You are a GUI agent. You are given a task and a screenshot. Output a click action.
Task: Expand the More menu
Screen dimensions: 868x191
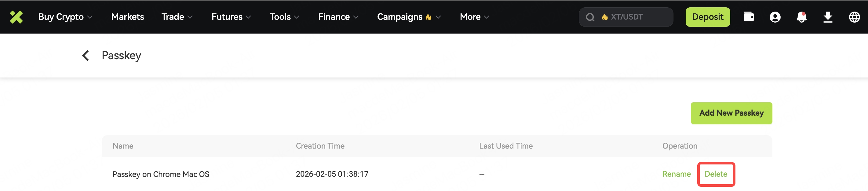tap(474, 17)
